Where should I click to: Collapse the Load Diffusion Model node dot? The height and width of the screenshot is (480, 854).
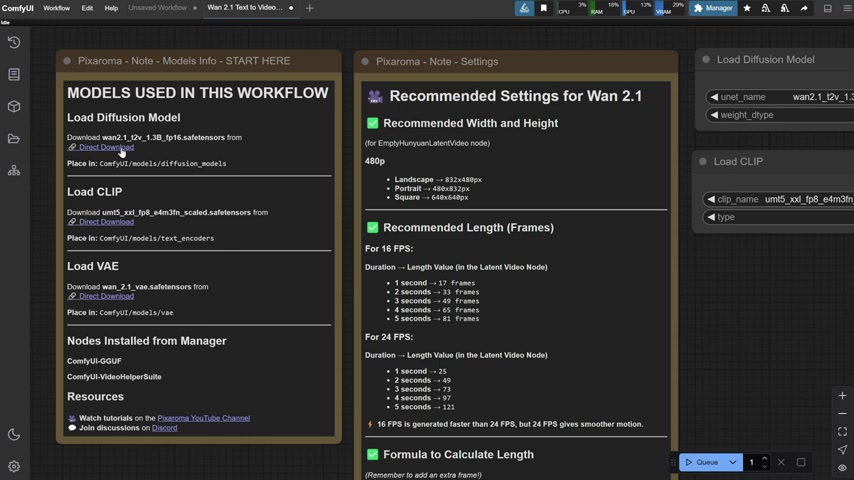706,59
